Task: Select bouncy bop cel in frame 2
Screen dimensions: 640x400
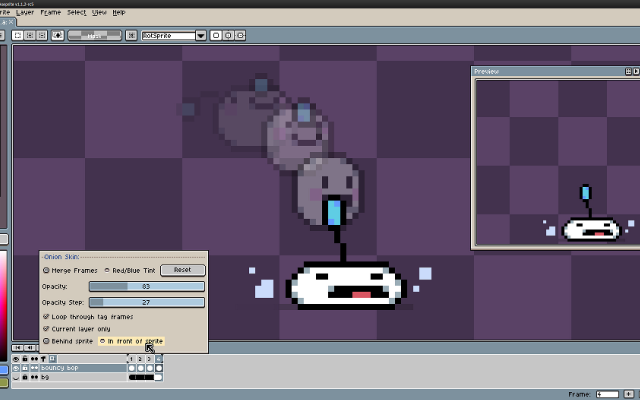Action: tap(140, 368)
